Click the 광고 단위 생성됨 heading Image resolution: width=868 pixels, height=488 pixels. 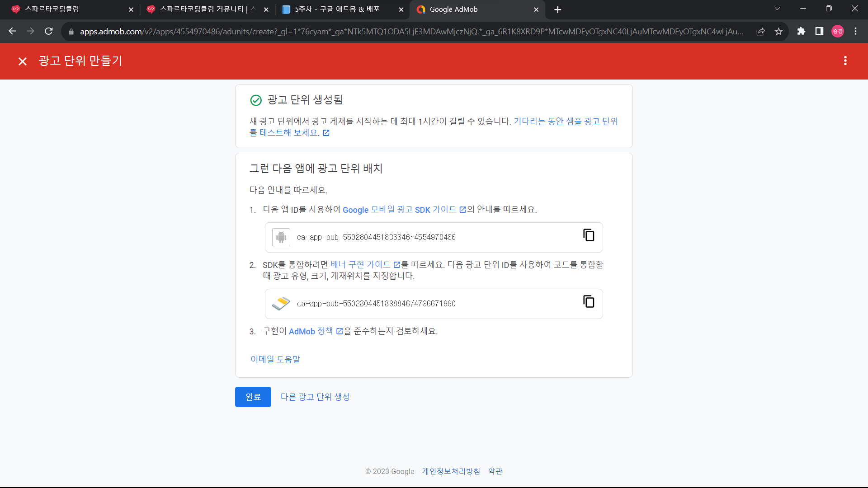click(x=305, y=100)
